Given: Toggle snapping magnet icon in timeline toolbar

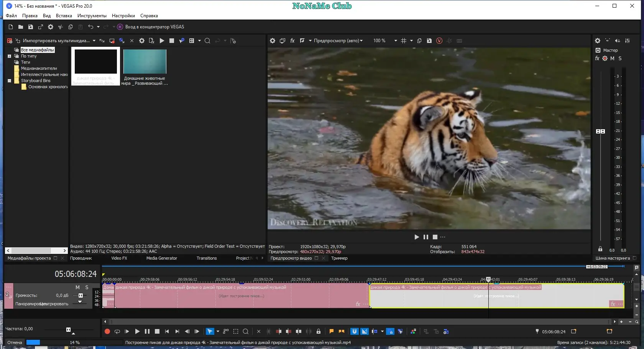Looking at the screenshot, I should (x=355, y=332).
